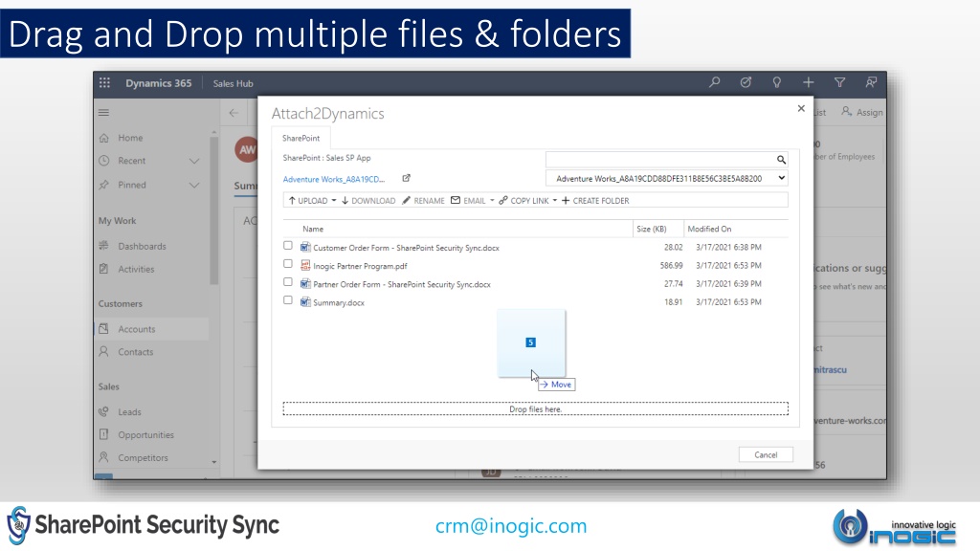Go to Home in the sidebar
Image resolution: width=980 pixels, height=551 pixels.
130,138
